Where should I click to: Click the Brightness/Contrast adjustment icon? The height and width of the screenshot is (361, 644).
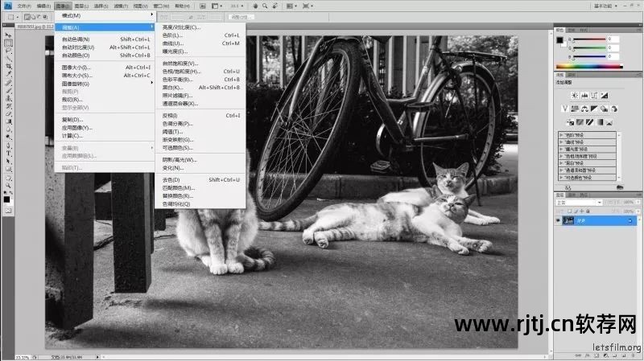point(574,95)
